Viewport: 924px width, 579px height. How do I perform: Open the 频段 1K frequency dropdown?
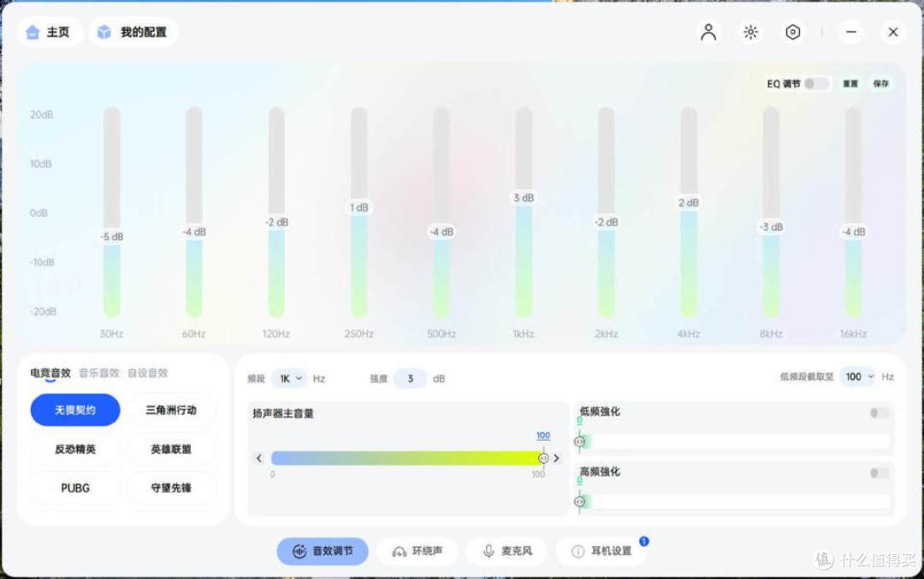point(289,378)
